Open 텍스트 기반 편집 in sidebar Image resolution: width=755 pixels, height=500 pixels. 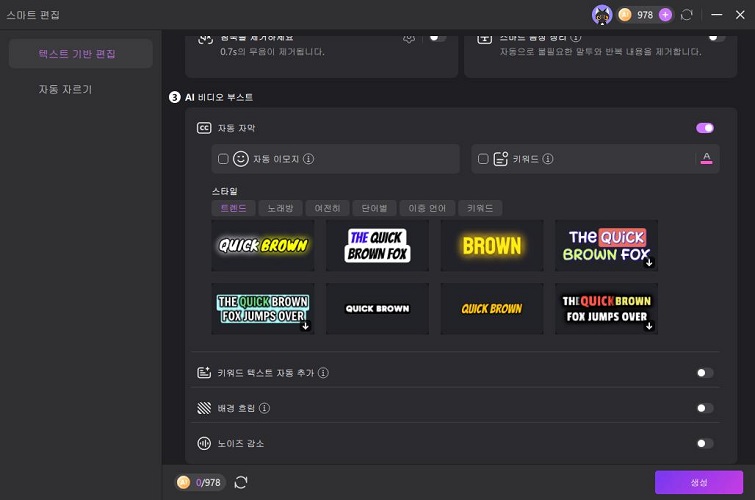point(81,53)
